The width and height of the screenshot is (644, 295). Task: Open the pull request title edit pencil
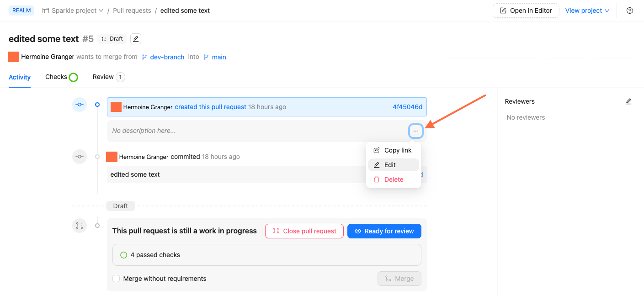tap(135, 39)
